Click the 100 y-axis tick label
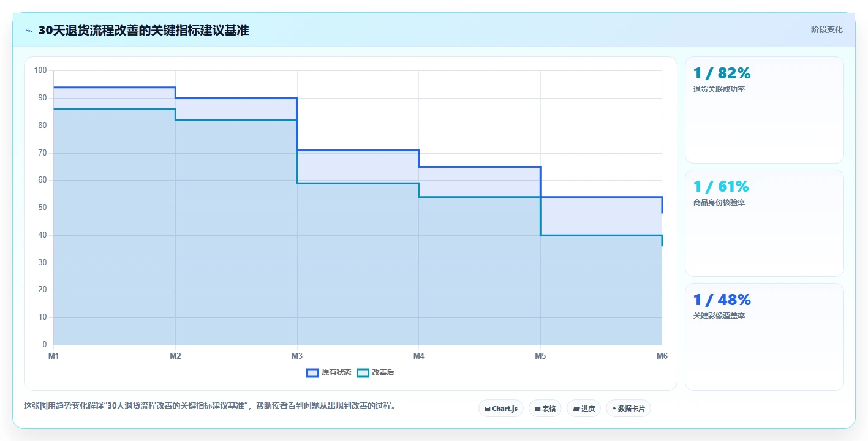The image size is (868, 441). coord(40,70)
